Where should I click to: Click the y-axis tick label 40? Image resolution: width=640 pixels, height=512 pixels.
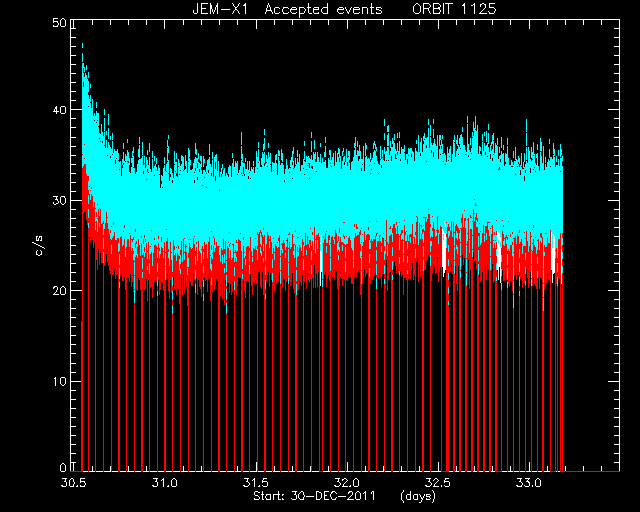click(x=60, y=110)
